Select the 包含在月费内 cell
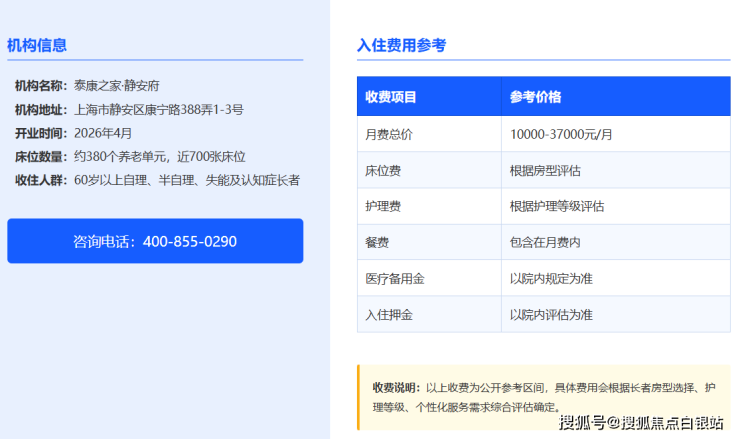This screenshot has height=439, width=740. (x=616, y=242)
